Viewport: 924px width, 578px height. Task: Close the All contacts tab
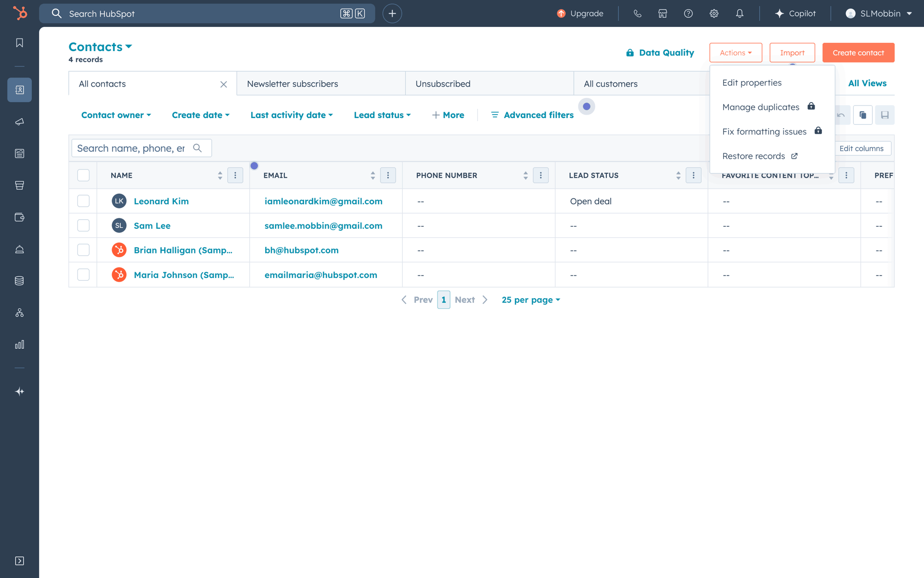[223, 84]
